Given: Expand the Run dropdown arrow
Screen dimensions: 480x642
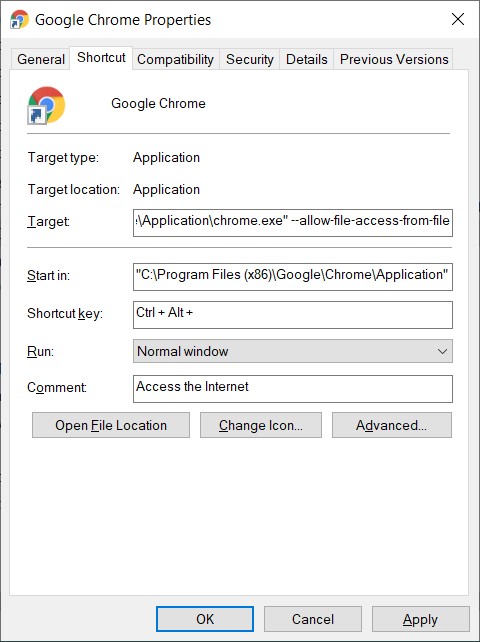Looking at the screenshot, I should coord(442,351).
